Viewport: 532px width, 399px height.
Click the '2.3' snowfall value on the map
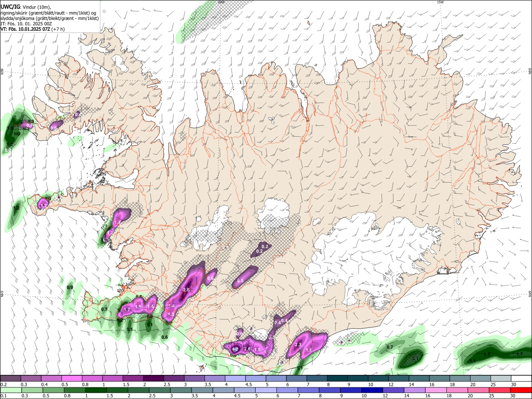298,345
